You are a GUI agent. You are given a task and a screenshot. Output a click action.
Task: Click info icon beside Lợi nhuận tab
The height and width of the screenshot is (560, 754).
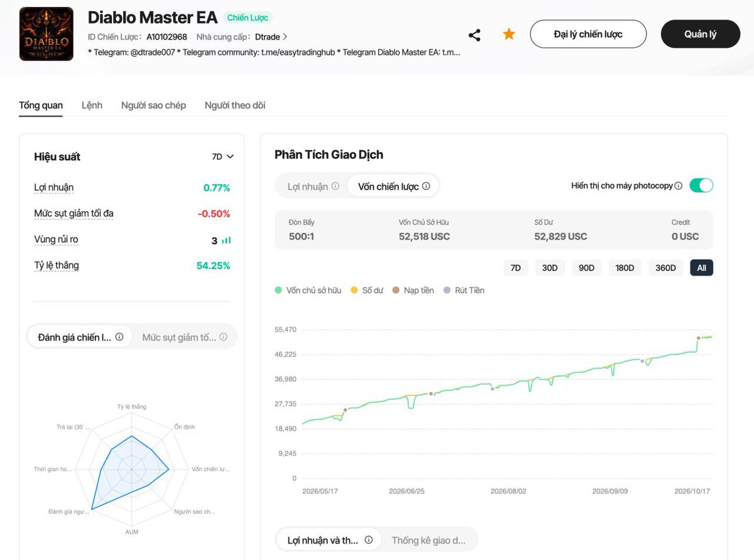336,186
